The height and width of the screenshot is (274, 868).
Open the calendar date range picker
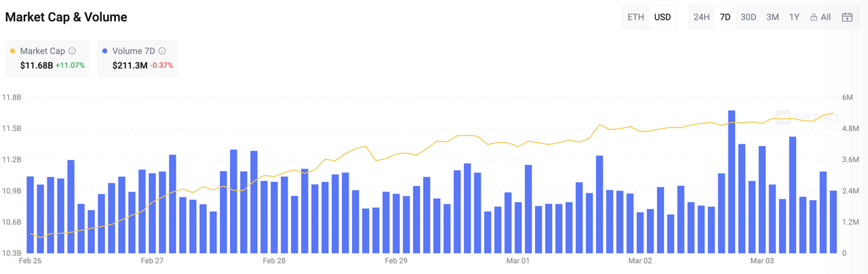(x=847, y=17)
